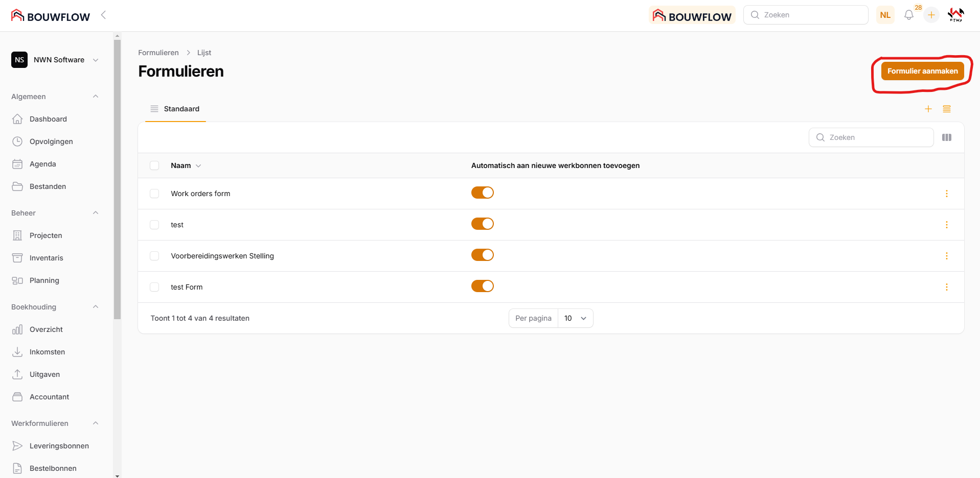Collapse the Boekhouding sidebar section
980x478 pixels.
click(x=95, y=307)
